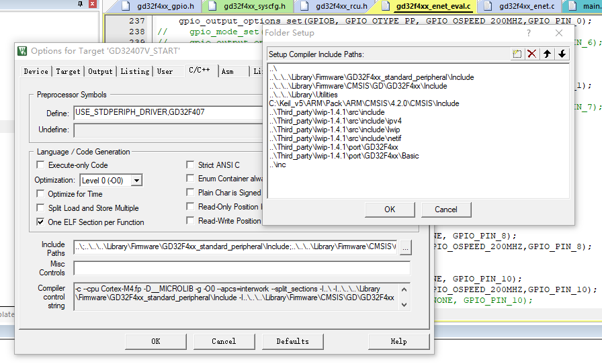Open the Optimization level dropdown
The height and width of the screenshot is (364, 602).
[136, 181]
